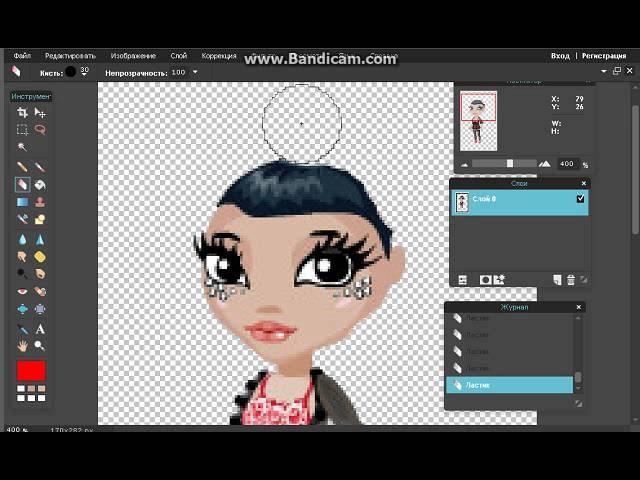Select the Sharpen cone tool
640x480 pixels.
pos(40,239)
